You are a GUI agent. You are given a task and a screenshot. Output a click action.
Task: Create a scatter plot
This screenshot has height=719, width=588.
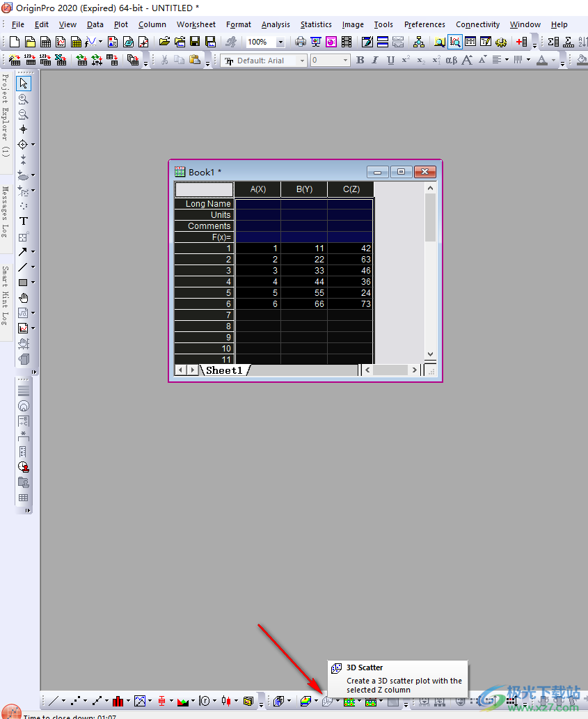[76, 701]
